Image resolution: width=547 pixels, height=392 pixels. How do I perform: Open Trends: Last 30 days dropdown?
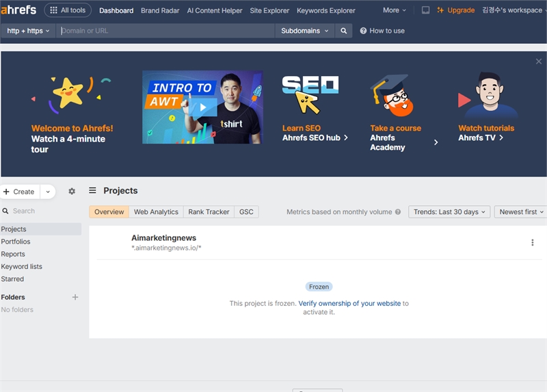pos(449,212)
